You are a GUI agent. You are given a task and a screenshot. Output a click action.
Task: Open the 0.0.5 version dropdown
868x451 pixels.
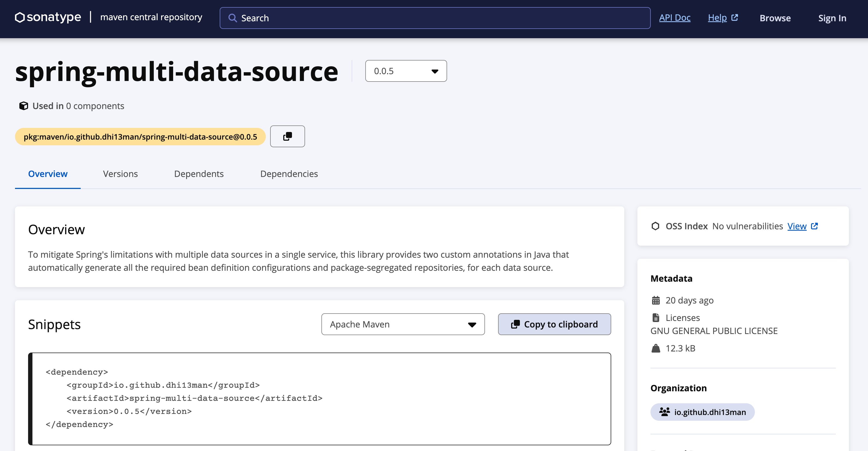click(406, 71)
